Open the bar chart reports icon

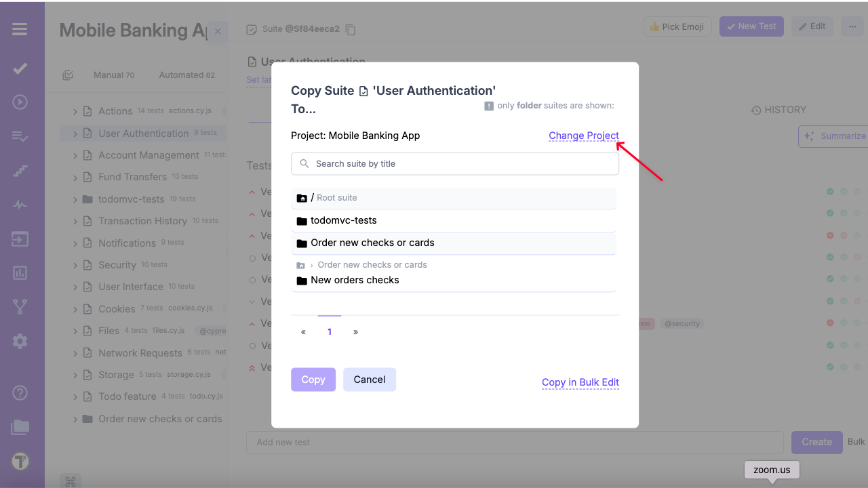pyautogui.click(x=20, y=273)
